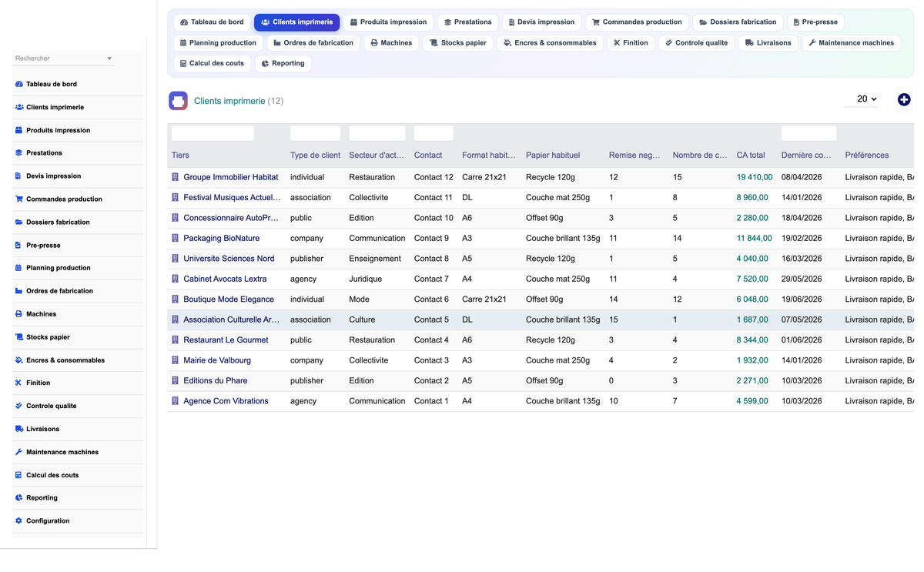
Task: Click the Finition sidebar scissors icon
Action: coord(19,383)
